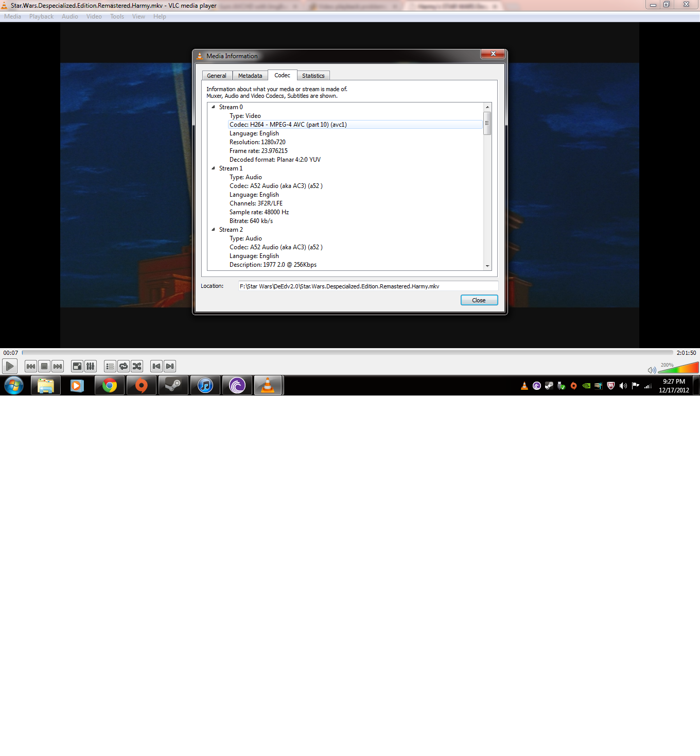Click the playback seek bar
This screenshot has width=700, height=756.
(x=347, y=353)
